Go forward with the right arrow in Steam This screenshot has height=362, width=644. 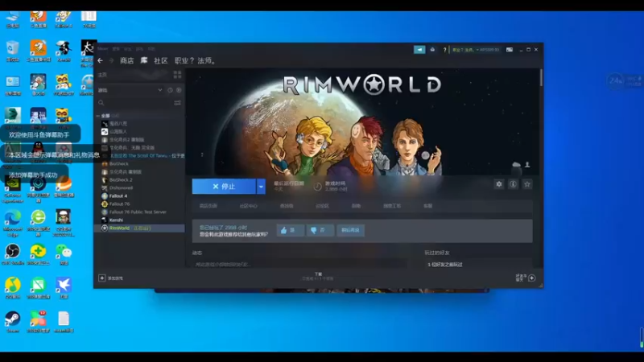tap(111, 61)
